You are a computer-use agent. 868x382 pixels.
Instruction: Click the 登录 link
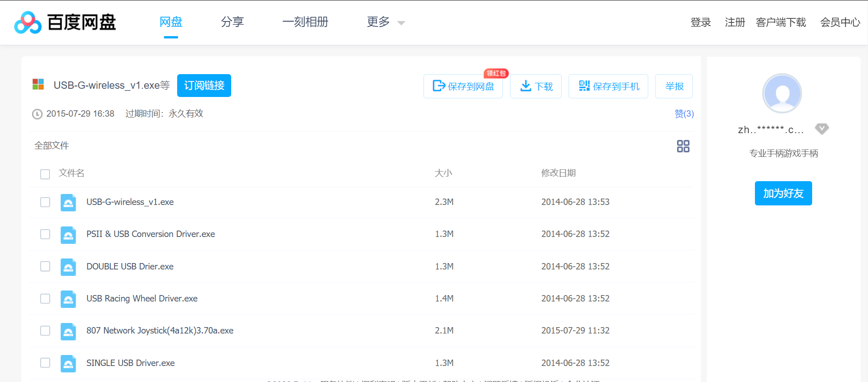700,22
